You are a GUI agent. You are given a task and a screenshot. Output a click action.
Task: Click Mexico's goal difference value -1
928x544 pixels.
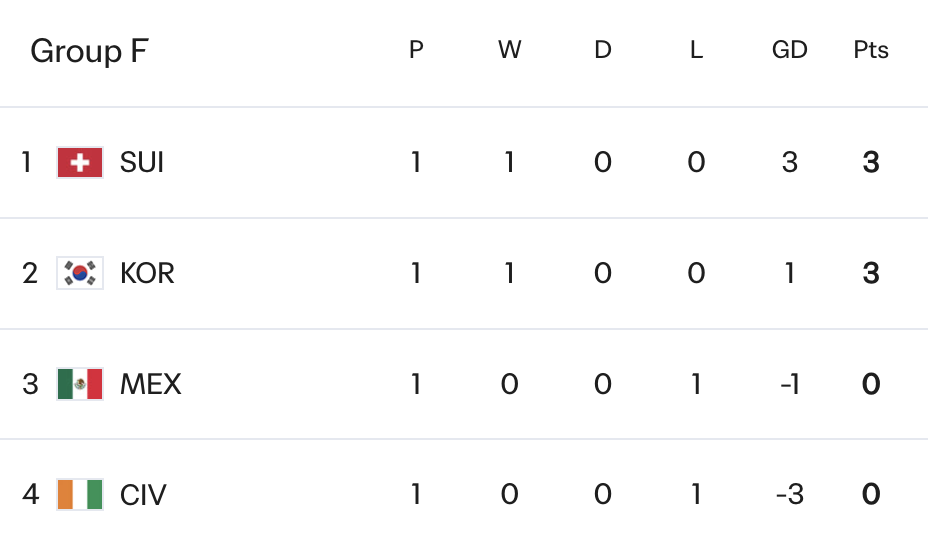(x=789, y=384)
